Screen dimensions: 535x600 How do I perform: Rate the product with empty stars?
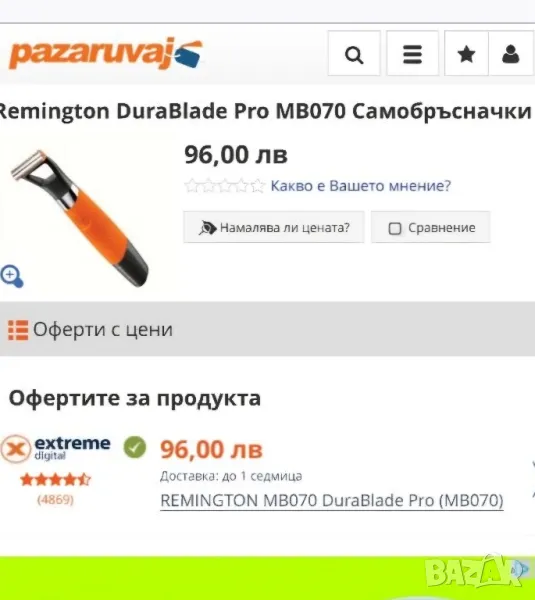point(225,186)
